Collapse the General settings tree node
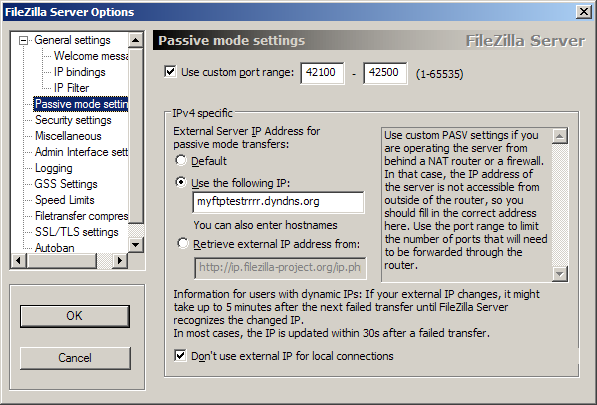This screenshot has width=597, height=405. (x=24, y=40)
